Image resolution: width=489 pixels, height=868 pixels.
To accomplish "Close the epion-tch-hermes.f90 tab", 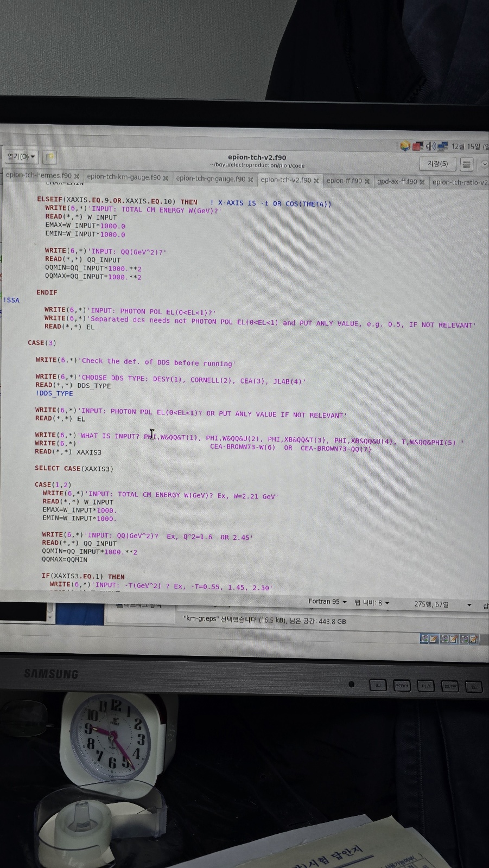I will 77,176.
